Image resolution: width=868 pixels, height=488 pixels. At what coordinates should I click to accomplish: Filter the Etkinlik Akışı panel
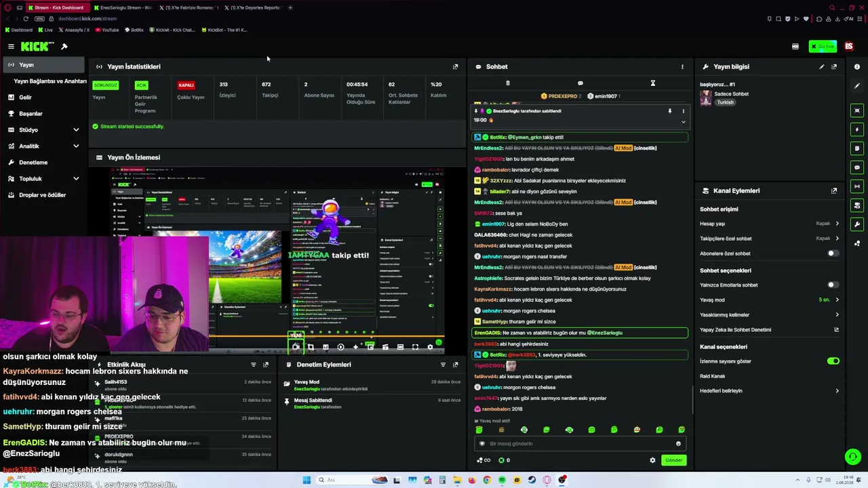254,365
